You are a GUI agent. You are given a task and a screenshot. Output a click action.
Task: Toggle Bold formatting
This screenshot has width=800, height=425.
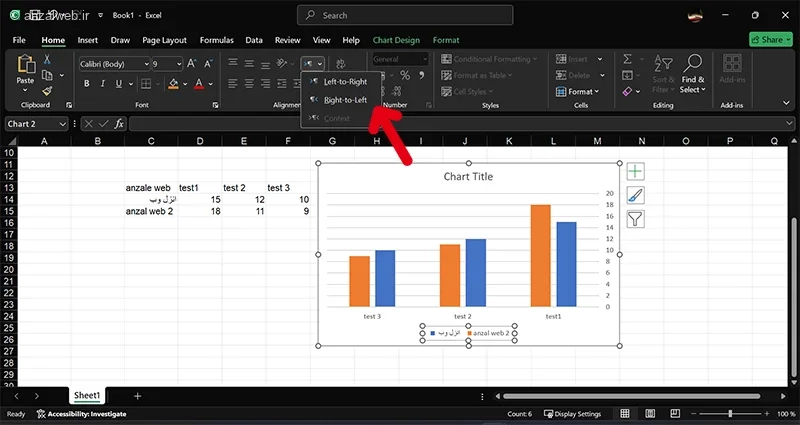tap(87, 84)
